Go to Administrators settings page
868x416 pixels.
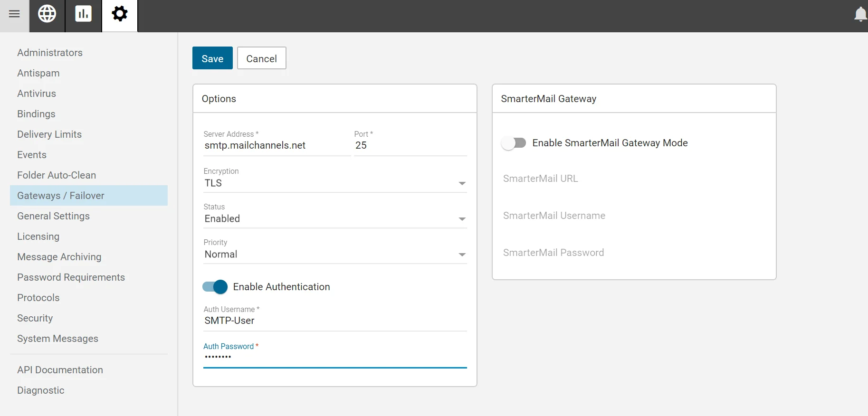(50, 53)
